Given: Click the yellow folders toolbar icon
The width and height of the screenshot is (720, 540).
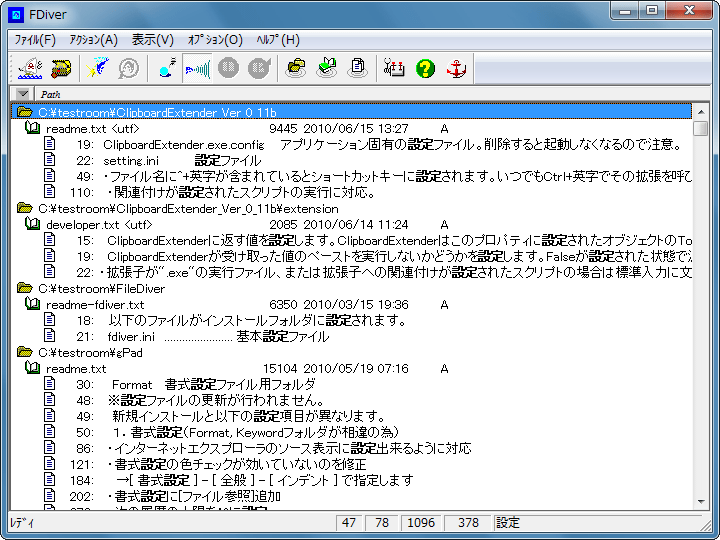Looking at the screenshot, I should (296, 68).
